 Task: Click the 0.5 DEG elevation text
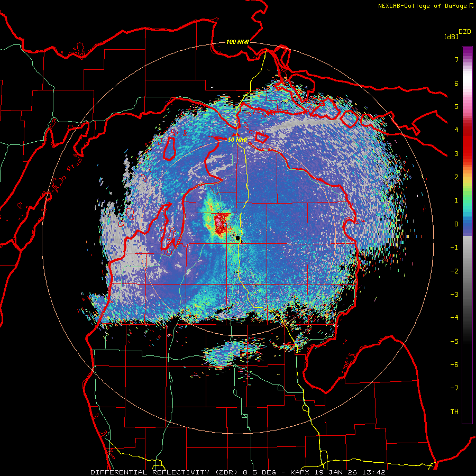260,472
